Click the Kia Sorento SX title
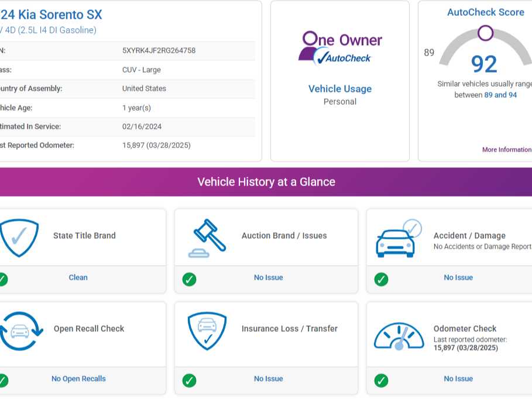The height and width of the screenshot is (399, 532). click(51, 15)
